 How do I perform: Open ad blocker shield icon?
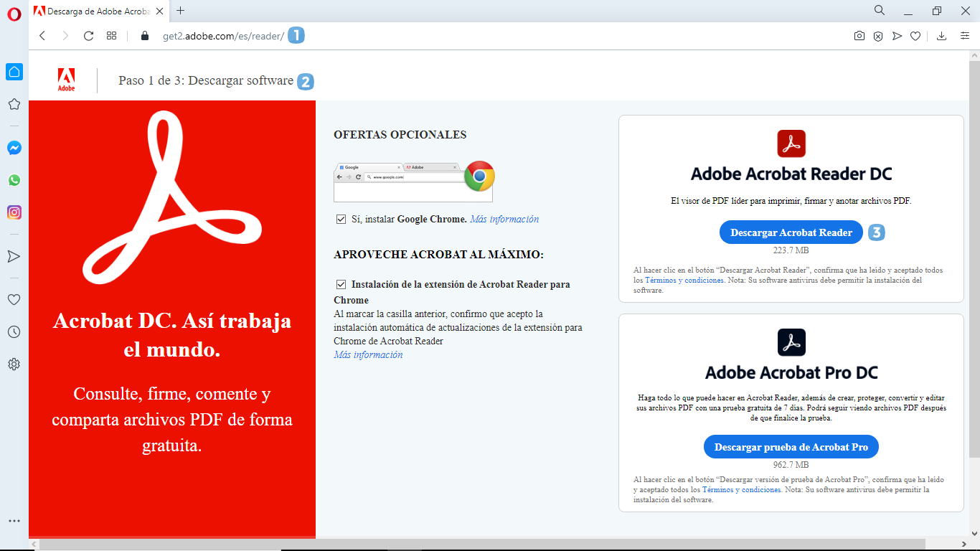pyautogui.click(x=877, y=36)
